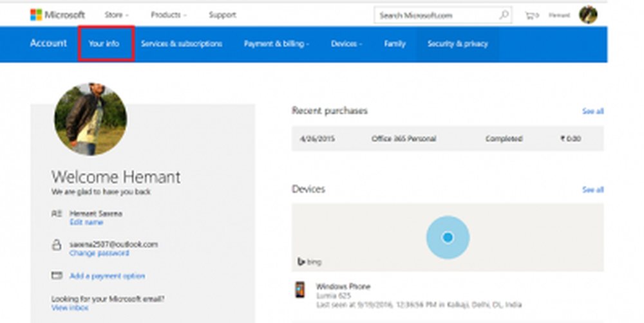Open the Support link
This screenshot has width=644, height=323.
click(222, 15)
